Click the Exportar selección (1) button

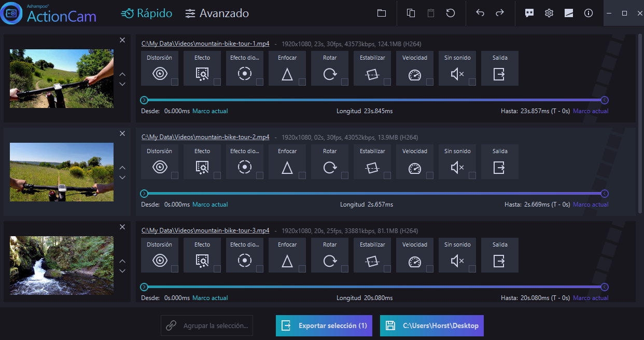(x=324, y=325)
